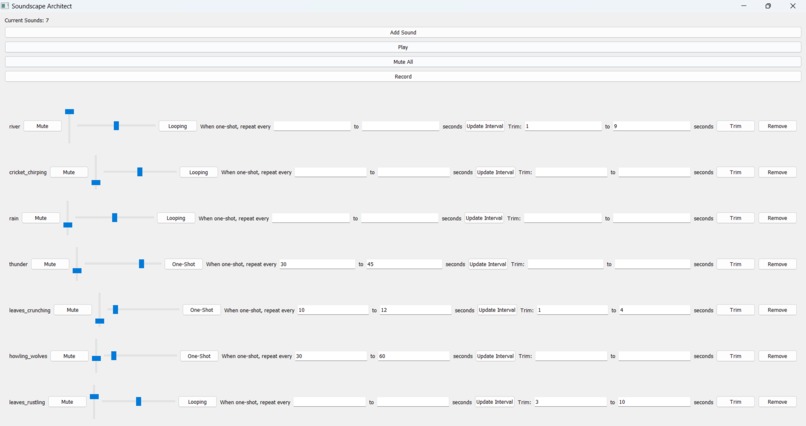806x426 pixels.
Task: Start playback with the Play button
Action: (403, 47)
